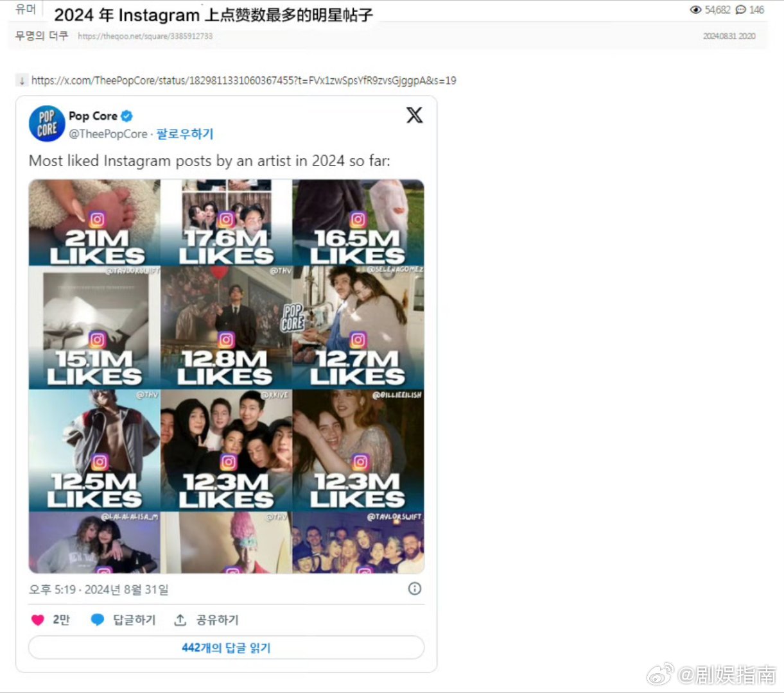Click the down arrow icon before the x.com link
Viewport: 784px width, 693px height.
[x=22, y=80]
